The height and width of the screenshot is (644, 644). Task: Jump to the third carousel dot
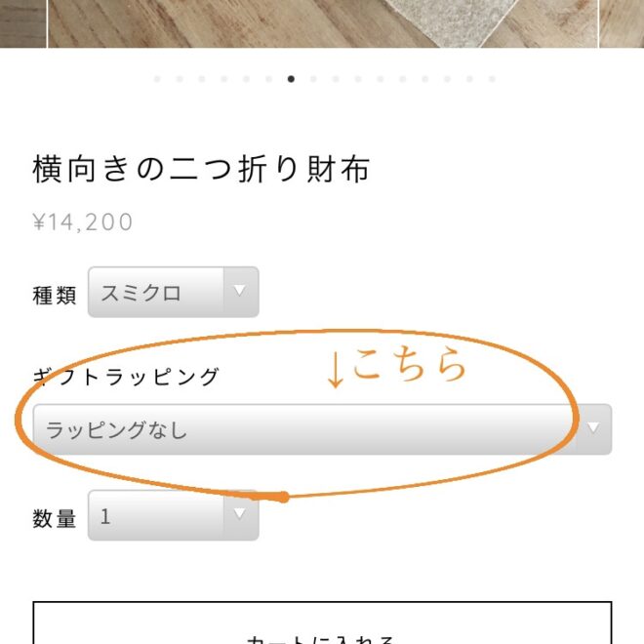(202, 79)
